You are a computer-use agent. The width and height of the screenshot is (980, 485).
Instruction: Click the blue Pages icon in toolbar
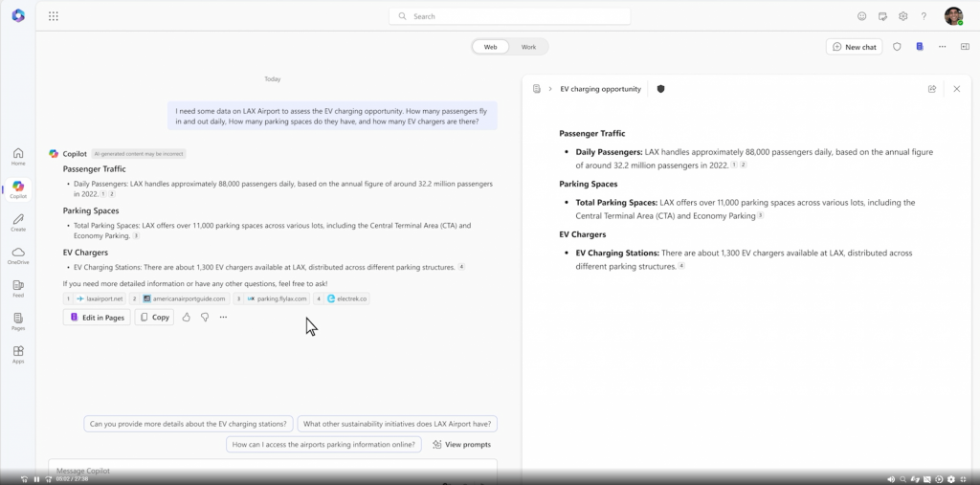pos(920,47)
